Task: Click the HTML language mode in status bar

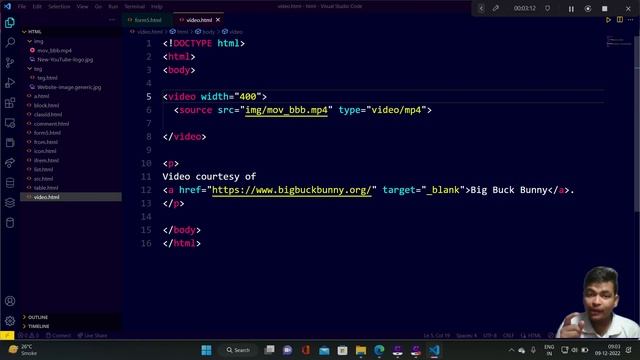Action: [x=531, y=336]
